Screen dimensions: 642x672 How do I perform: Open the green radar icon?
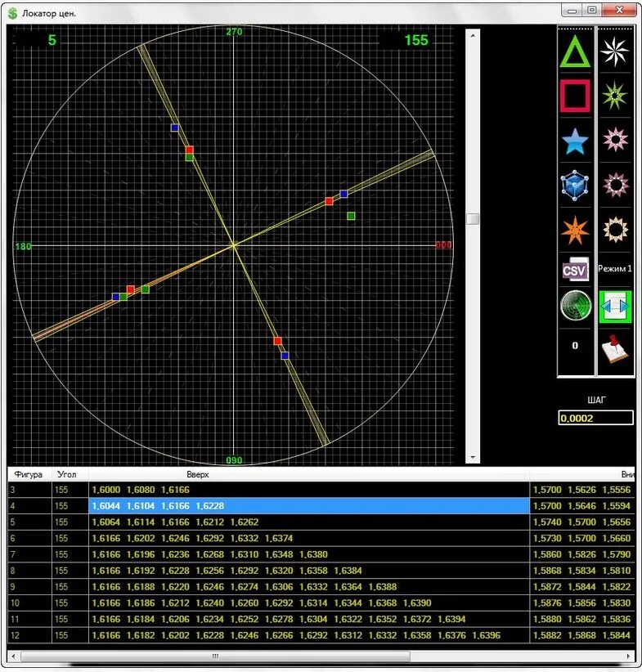tap(576, 306)
